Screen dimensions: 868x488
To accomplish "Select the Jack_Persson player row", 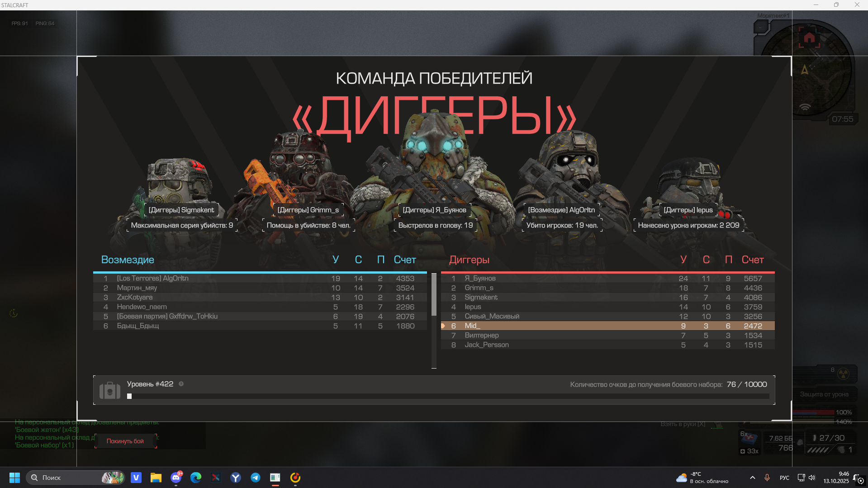I will point(607,345).
